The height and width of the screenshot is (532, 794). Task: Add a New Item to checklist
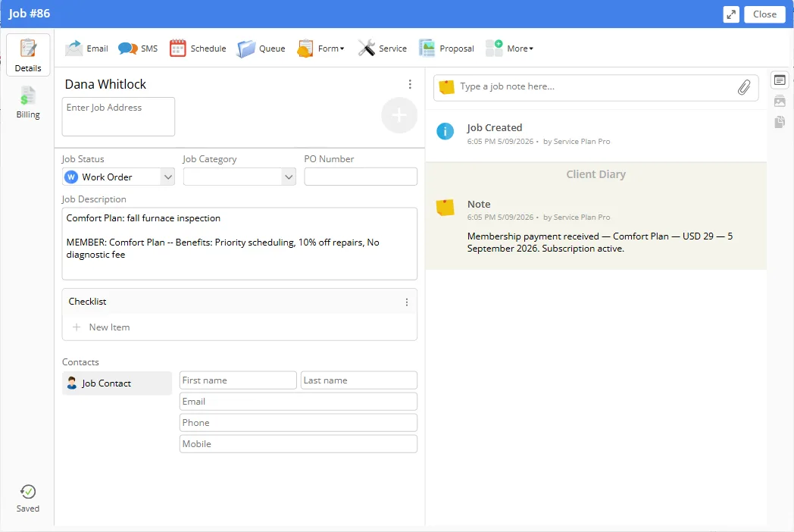102,327
